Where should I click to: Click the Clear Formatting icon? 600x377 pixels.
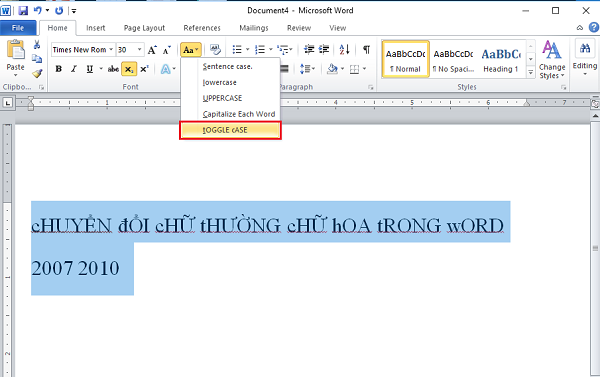[215, 50]
